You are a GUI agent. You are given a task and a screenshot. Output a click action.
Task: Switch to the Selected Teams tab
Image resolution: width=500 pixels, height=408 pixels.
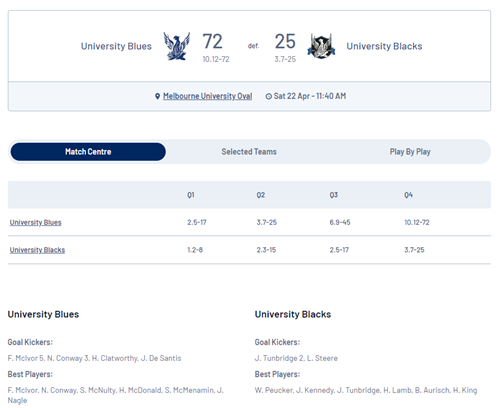coord(249,152)
